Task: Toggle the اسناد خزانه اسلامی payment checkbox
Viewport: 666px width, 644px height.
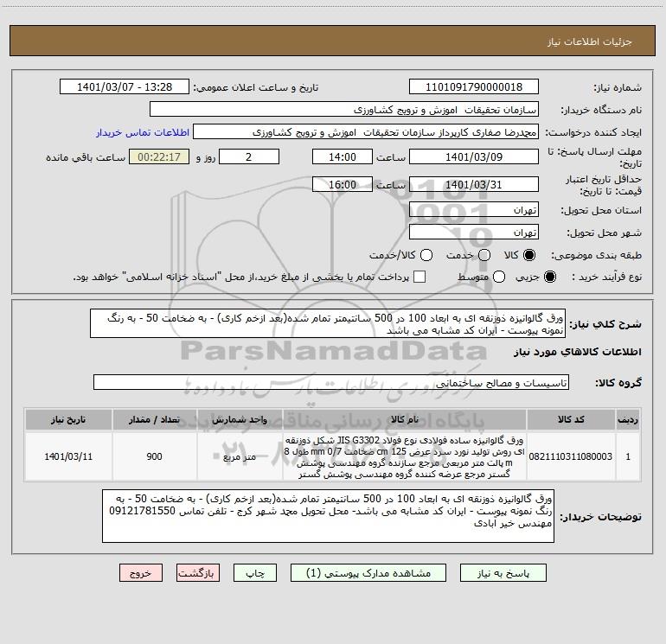Action: click(x=419, y=277)
